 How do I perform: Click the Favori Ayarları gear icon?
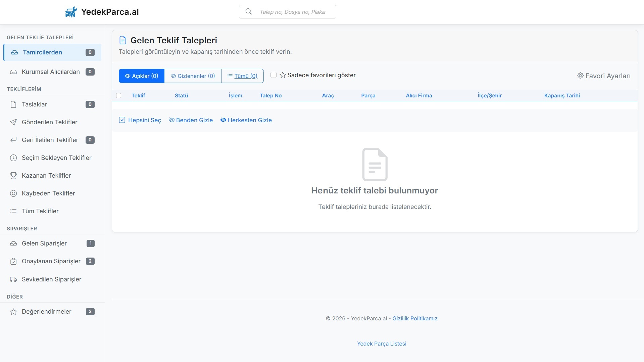(580, 76)
